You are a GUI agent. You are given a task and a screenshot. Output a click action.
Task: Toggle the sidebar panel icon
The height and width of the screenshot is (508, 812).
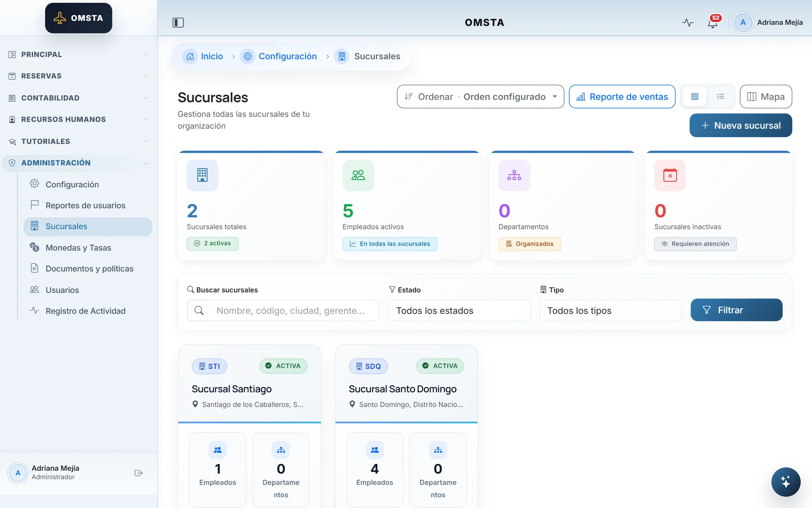point(178,22)
